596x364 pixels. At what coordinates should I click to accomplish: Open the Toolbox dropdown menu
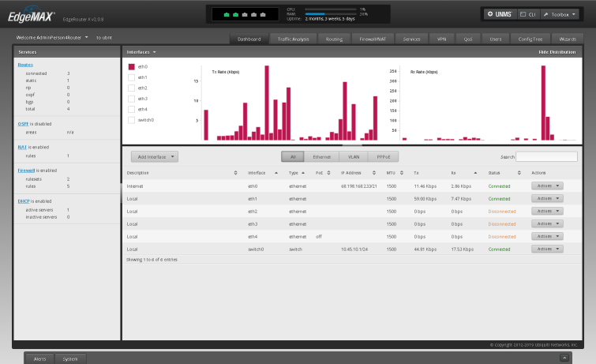tap(560, 14)
